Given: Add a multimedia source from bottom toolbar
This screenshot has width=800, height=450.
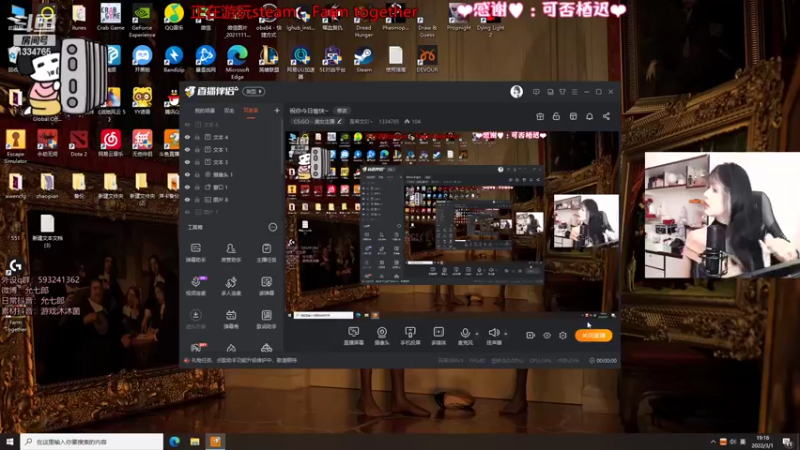Looking at the screenshot, I should (439, 336).
